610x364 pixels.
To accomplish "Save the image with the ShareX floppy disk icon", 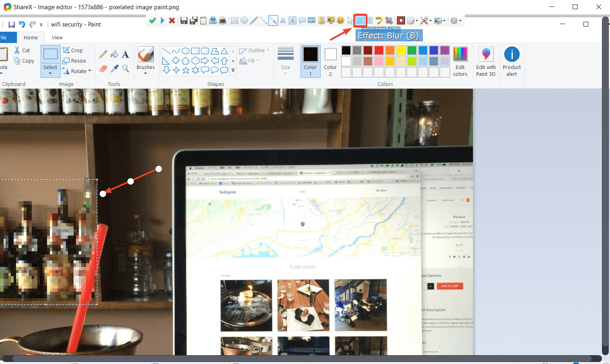I will click(184, 20).
